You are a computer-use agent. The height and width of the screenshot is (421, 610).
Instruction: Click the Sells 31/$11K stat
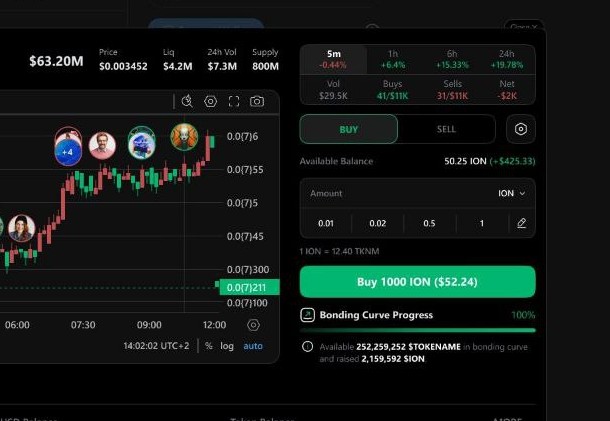pos(452,90)
